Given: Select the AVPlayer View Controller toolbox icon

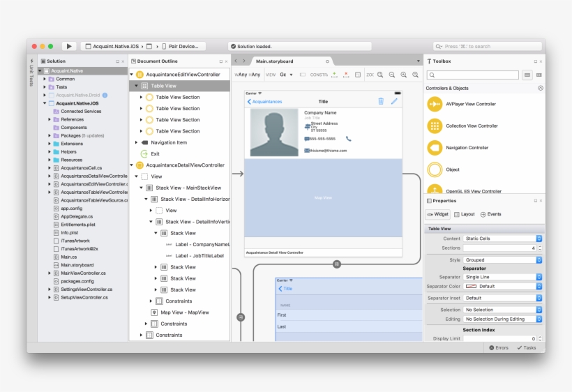Looking at the screenshot, I should coord(435,104).
